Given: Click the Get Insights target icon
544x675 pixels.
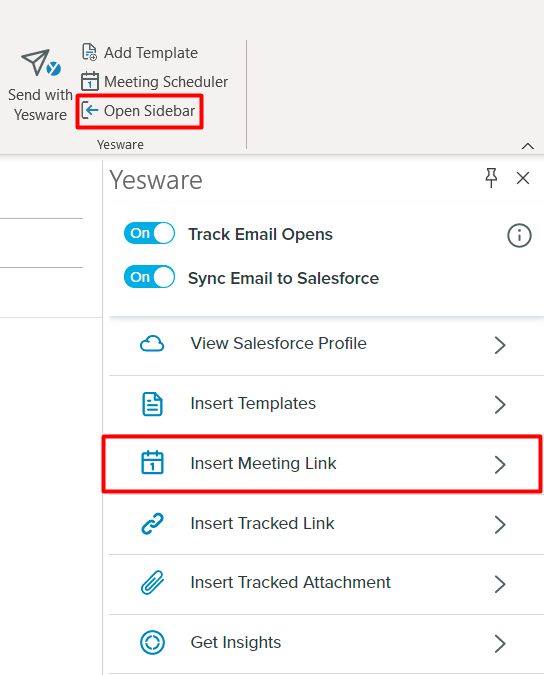Looking at the screenshot, I should 152,642.
